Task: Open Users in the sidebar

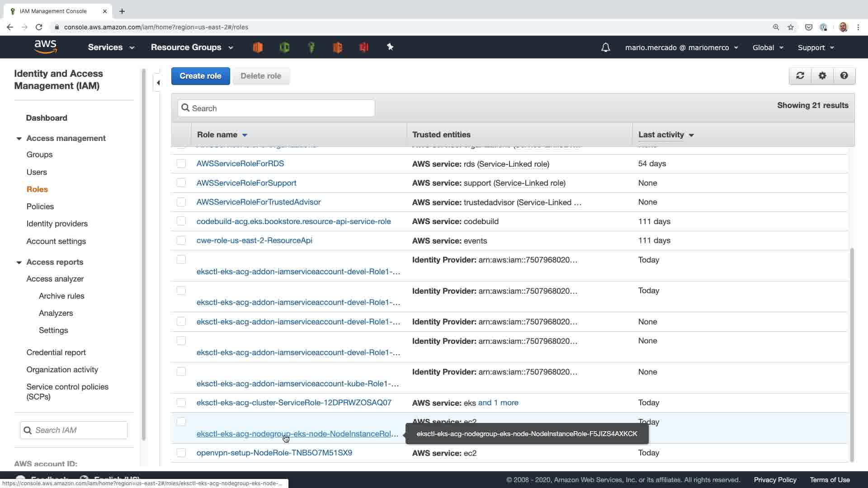Action: [37, 172]
